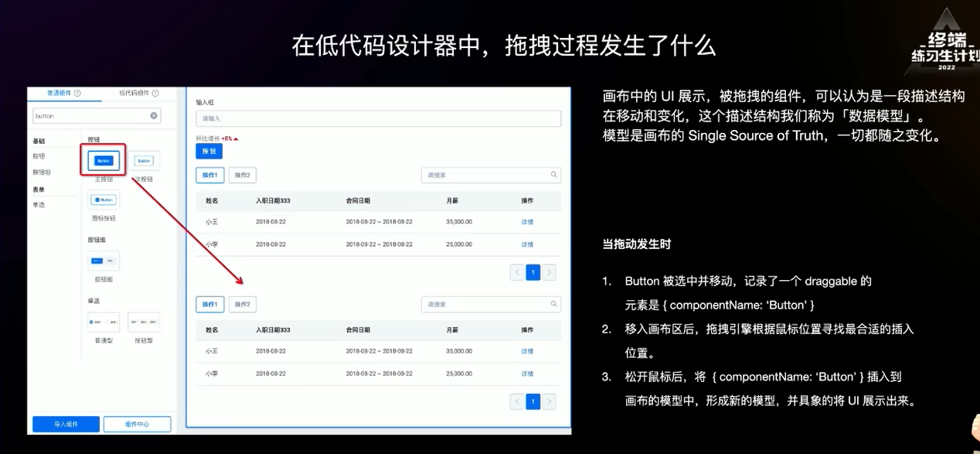980x454 pixels.
Task: Click the 导入组件 button
Action: coord(66,424)
